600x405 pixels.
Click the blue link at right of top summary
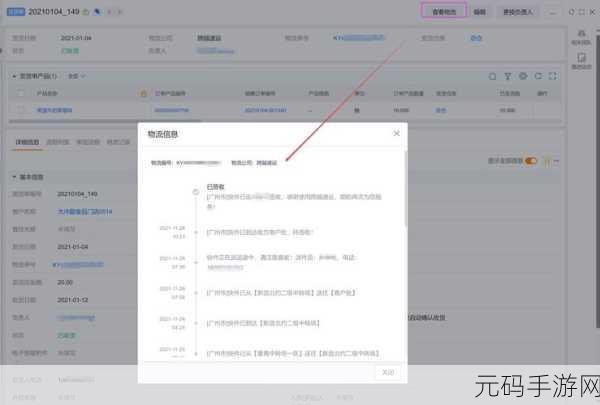click(476, 38)
